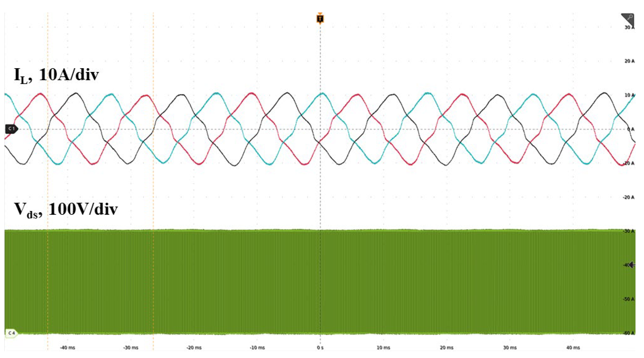
Task: Click the -20 A vertical scale label
Action: pos(628,197)
